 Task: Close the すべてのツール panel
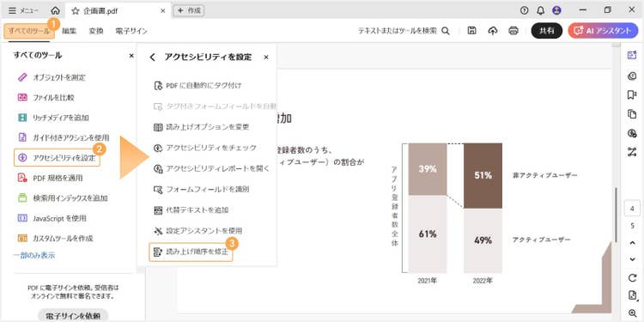131,56
